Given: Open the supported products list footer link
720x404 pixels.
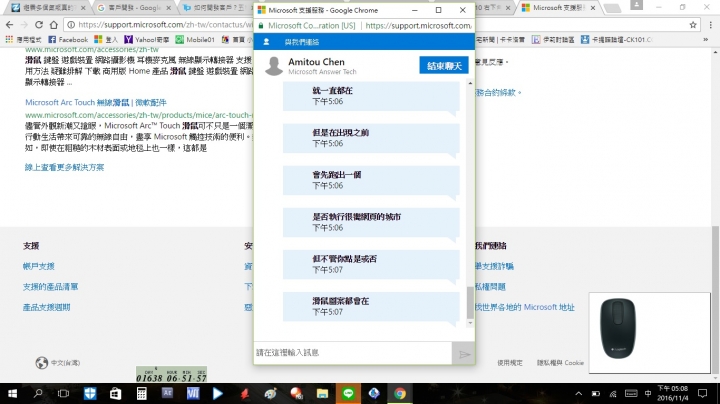Looking at the screenshot, I should point(51,287).
